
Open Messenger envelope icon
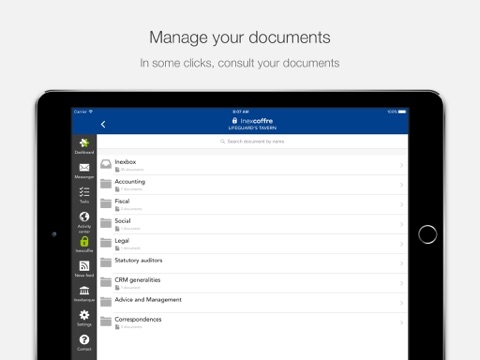[84, 168]
